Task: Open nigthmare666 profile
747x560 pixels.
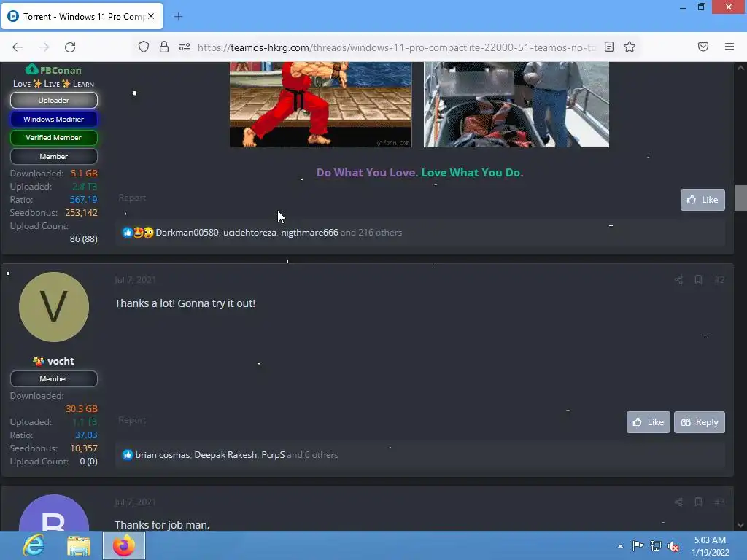Action: point(309,233)
